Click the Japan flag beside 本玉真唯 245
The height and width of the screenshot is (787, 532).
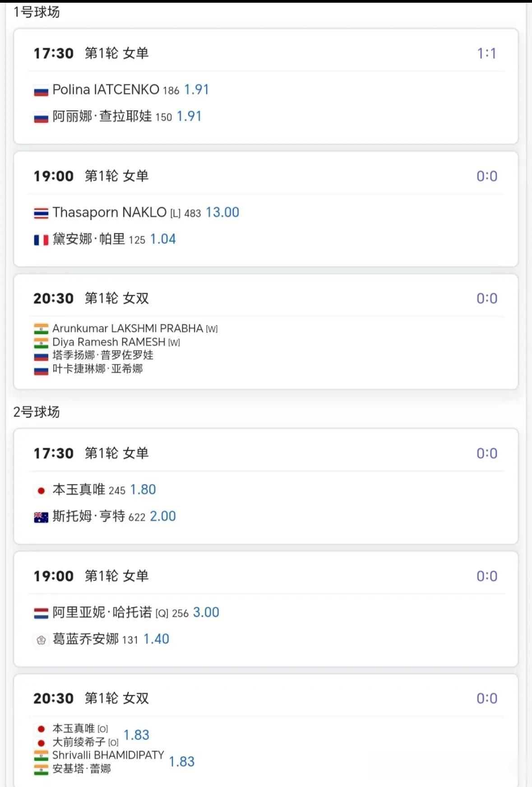tap(41, 490)
